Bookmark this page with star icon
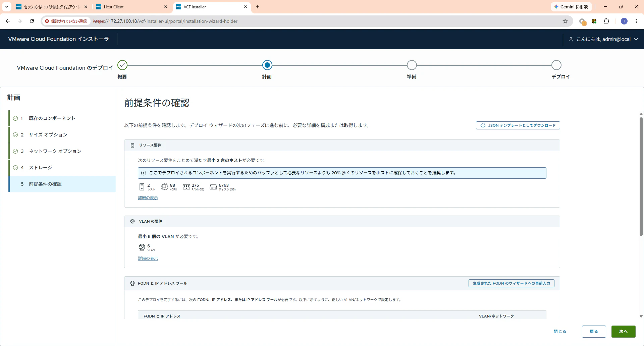This screenshot has height=346, width=644. (565, 21)
